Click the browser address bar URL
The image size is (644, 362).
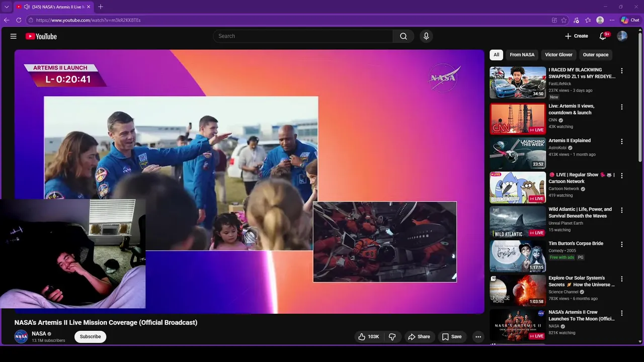click(89, 20)
